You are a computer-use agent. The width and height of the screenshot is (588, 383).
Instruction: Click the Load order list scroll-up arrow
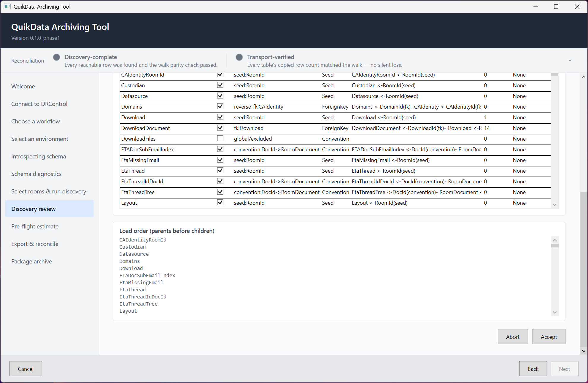tap(555, 240)
